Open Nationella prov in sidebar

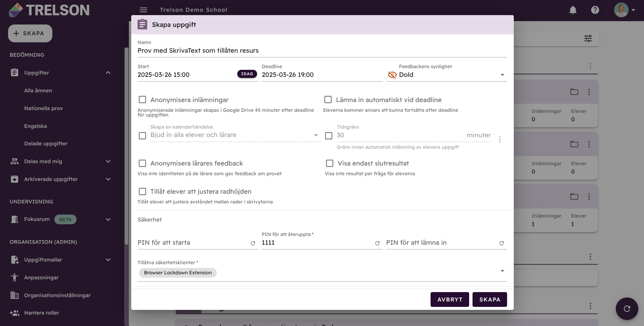point(44,108)
